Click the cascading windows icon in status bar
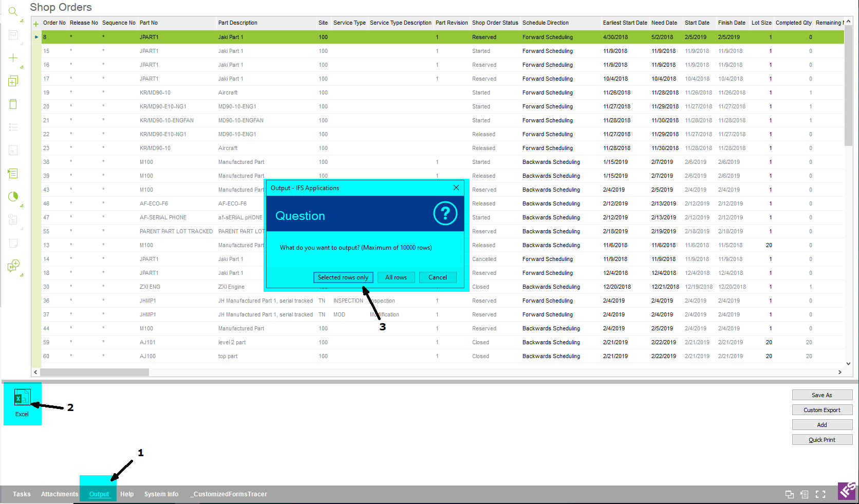 (790, 494)
